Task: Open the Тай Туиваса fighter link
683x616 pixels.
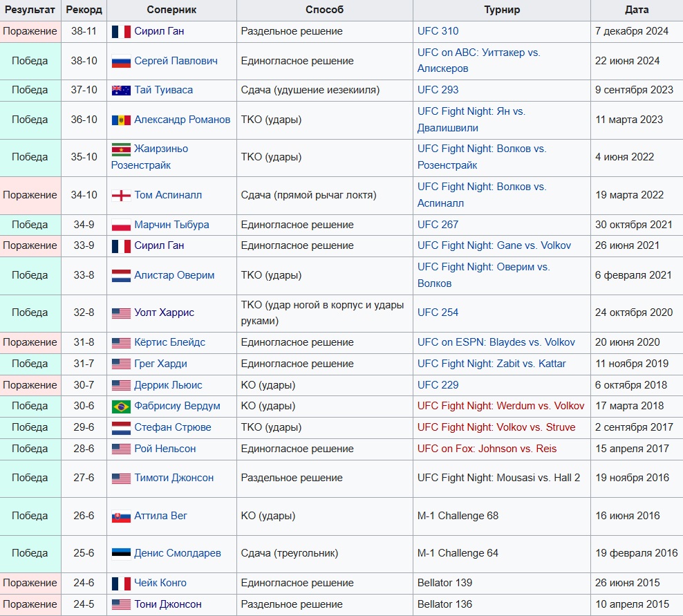Action: coord(163,90)
